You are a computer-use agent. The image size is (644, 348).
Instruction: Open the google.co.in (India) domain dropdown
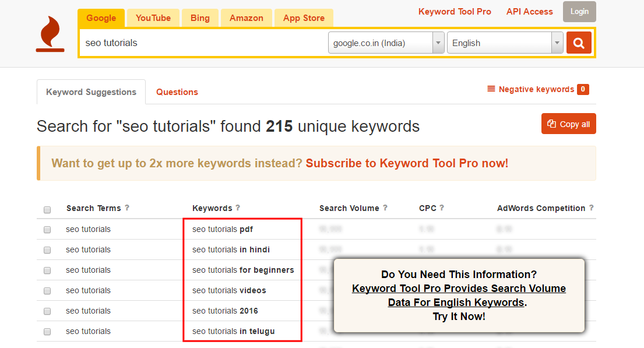(x=386, y=43)
